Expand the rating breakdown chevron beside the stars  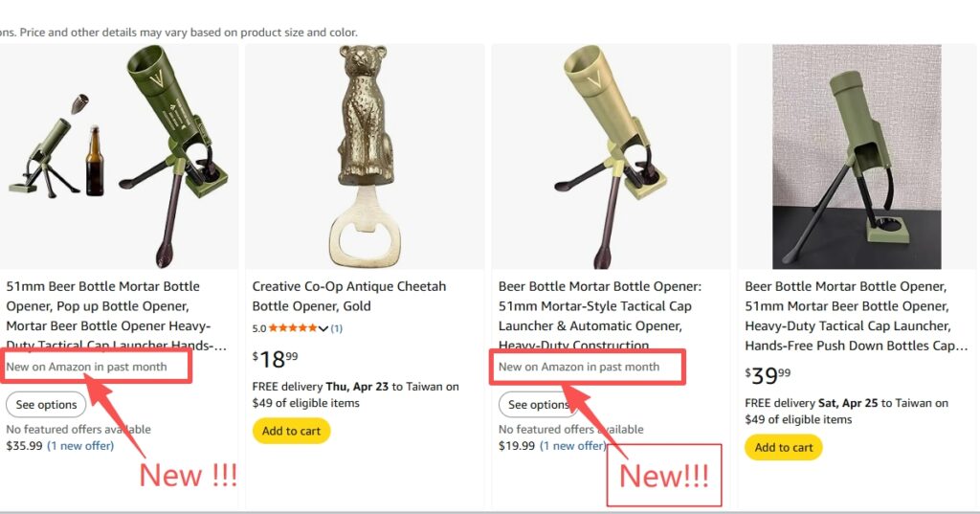click(323, 329)
